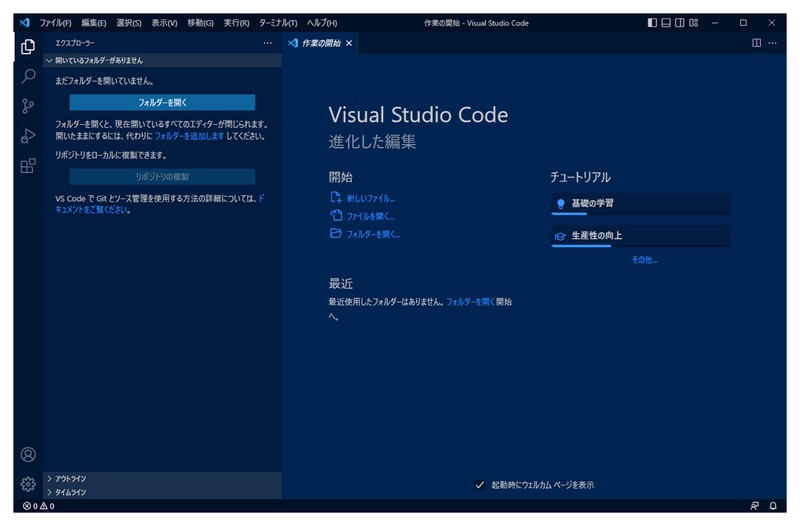This screenshot has height=526, width=800.
Task: Click フォルダーを開く link under 最近
Action: click(x=470, y=302)
